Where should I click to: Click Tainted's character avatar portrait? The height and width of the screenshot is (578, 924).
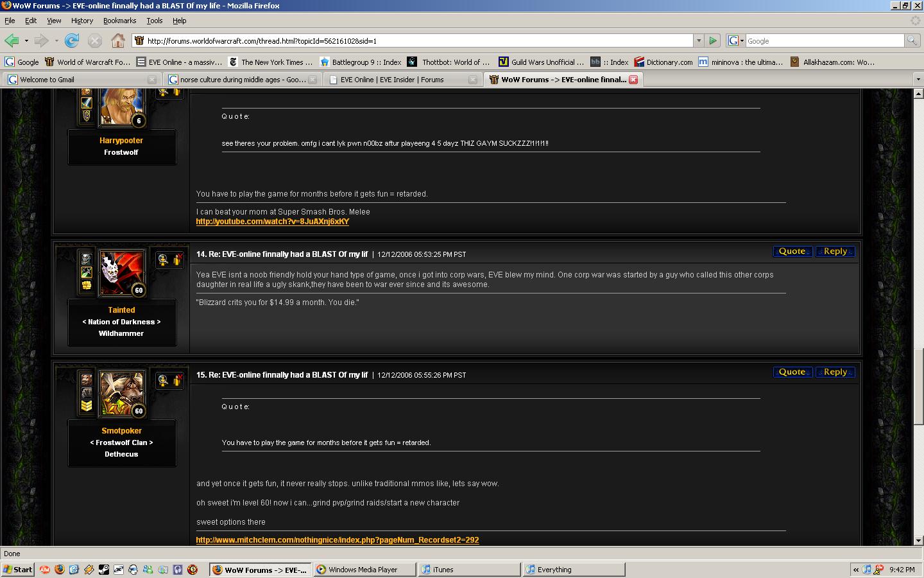121,273
